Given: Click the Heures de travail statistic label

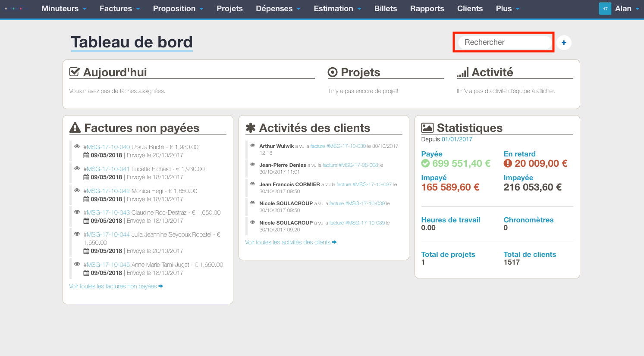Looking at the screenshot, I should pos(451,220).
